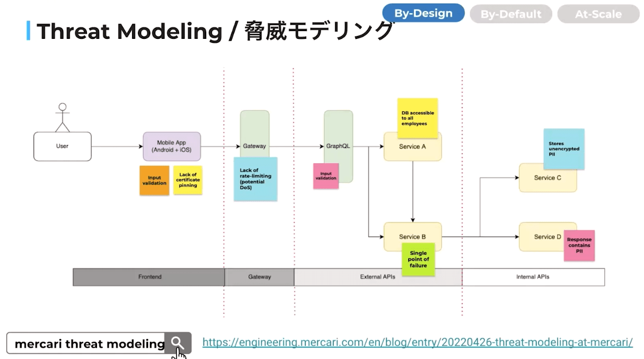Click the Internal APIs zone label
Viewport: 644px width, 359px height.
tap(533, 277)
